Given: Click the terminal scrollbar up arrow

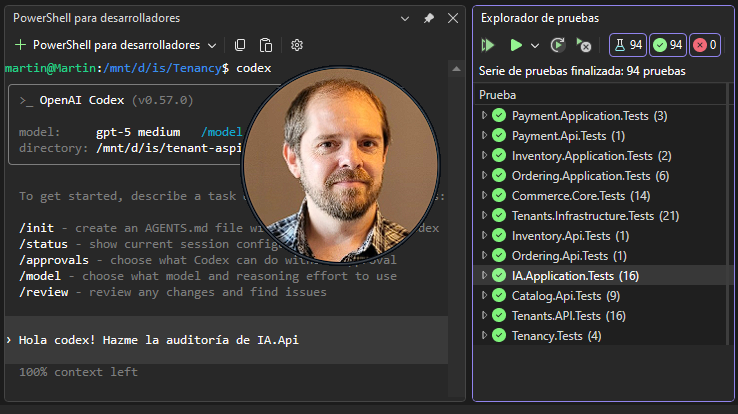Looking at the screenshot, I should coord(456,69).
